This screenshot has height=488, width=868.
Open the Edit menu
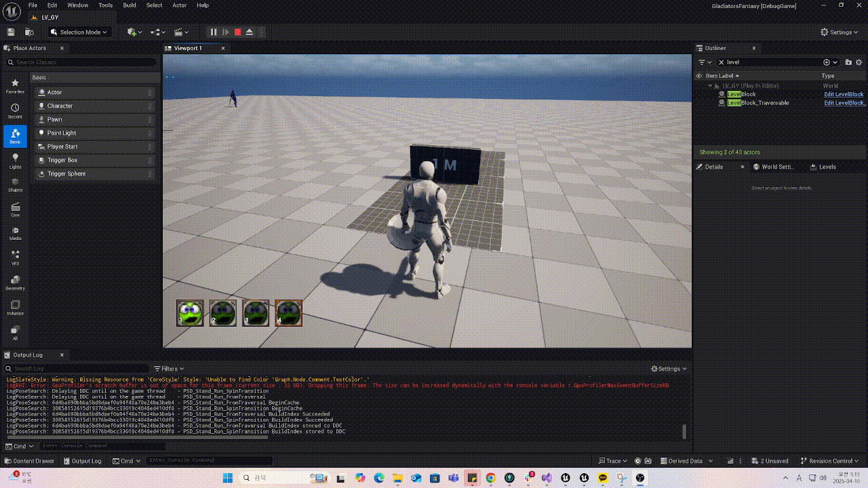point(52,5)
